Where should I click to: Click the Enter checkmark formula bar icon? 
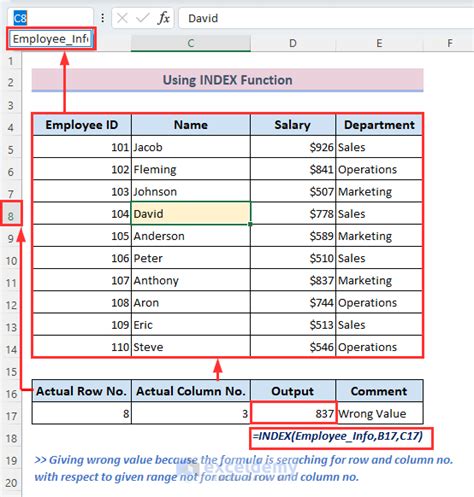click(x=143, y=18)
